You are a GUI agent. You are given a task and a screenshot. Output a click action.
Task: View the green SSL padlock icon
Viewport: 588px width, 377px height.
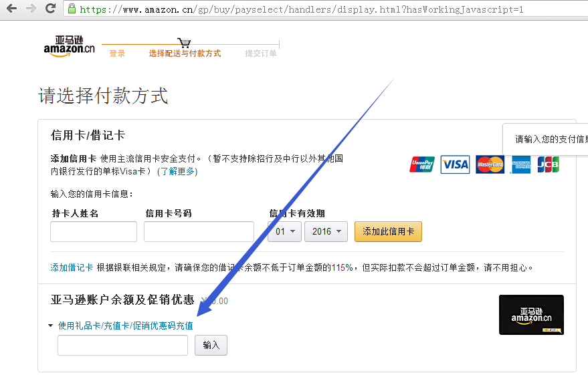point(72,9)
